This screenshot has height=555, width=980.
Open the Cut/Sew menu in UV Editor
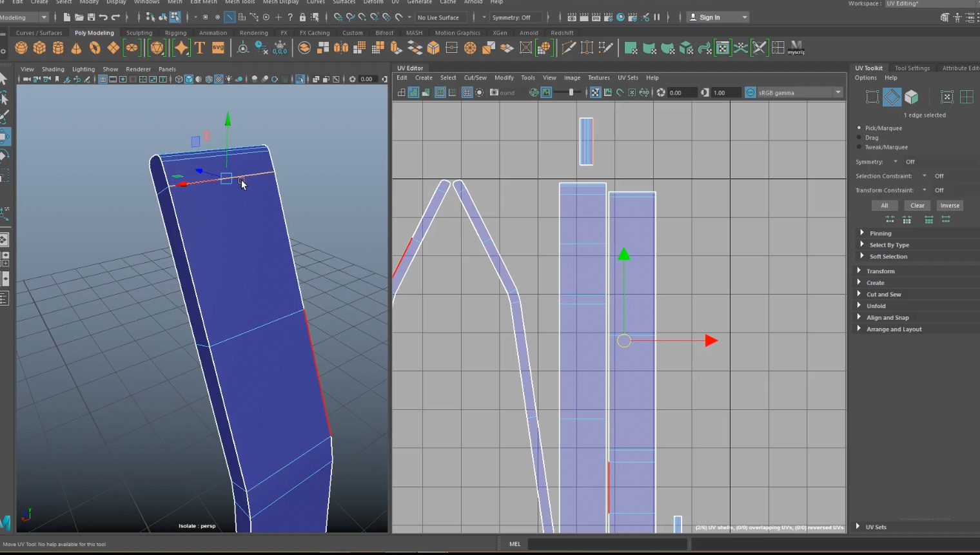tap(475, 78)
